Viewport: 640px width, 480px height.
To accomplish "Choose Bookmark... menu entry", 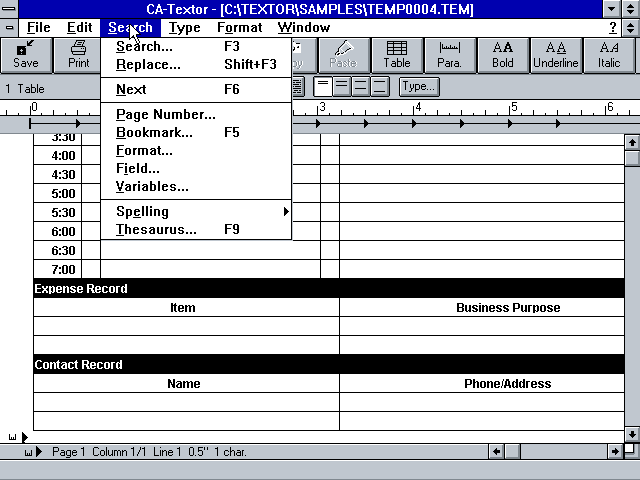I will pos(196,133).
